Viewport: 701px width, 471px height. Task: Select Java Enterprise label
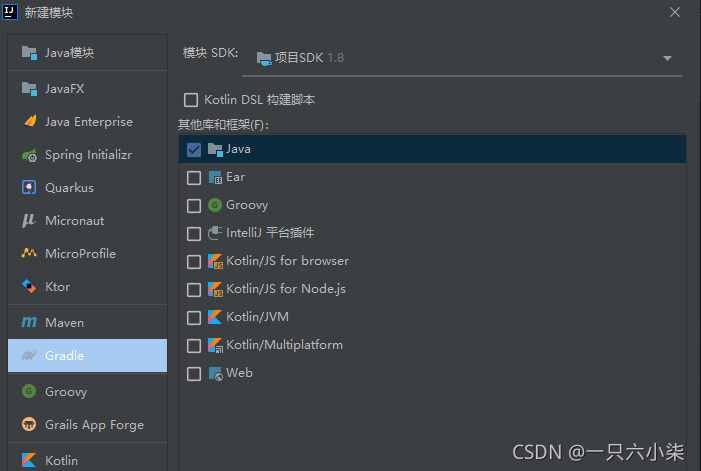tap(89, 122)
